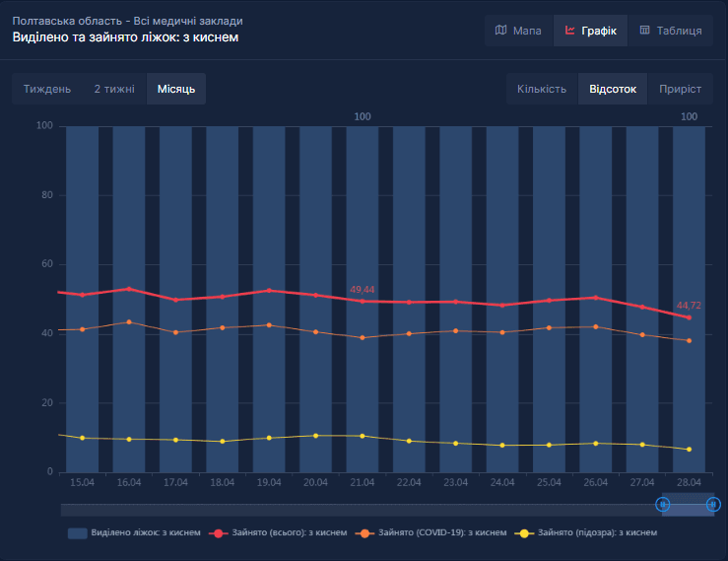Click the map icon beside Мапа
Viewport: 728px width, 561px height.
coord(500,31)
